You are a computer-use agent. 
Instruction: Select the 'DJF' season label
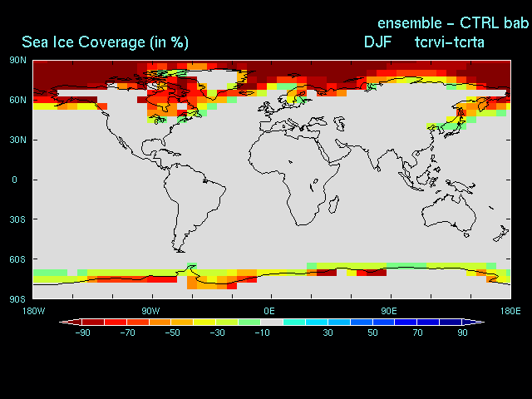click(x=377, y=42)
